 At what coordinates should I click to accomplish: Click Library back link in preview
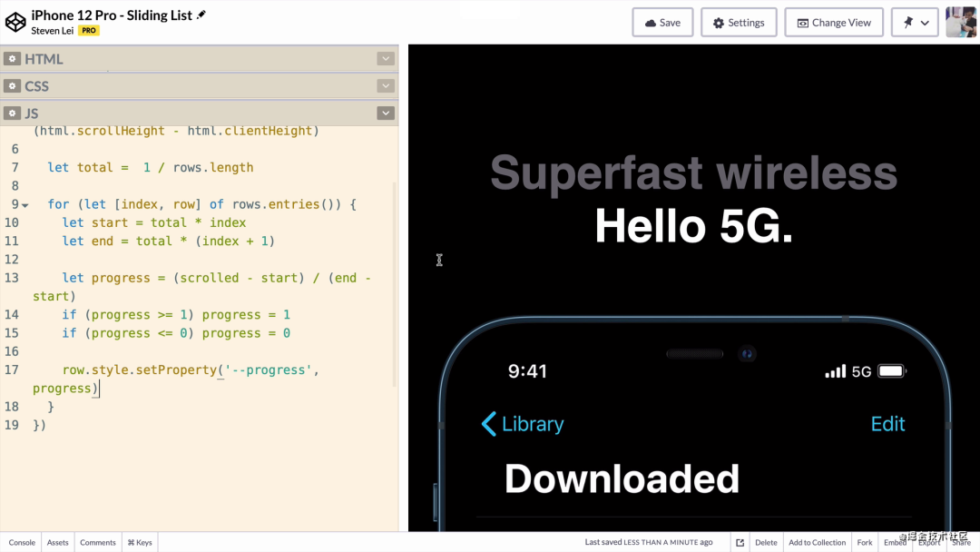point(523,424)
